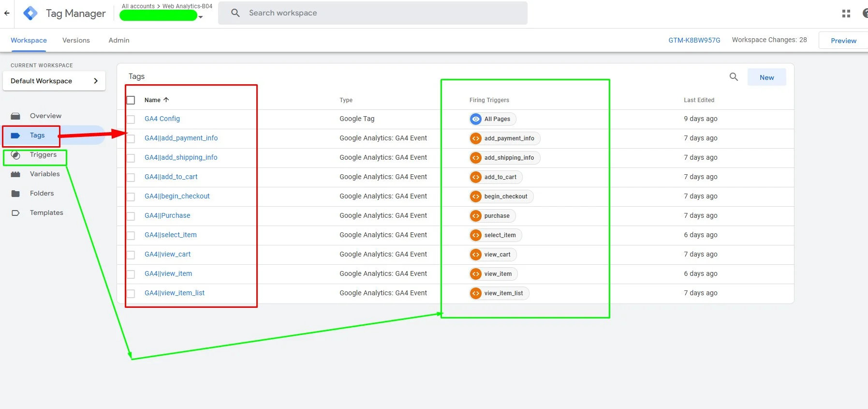Switch to the Admin tab

coord(119,40)
